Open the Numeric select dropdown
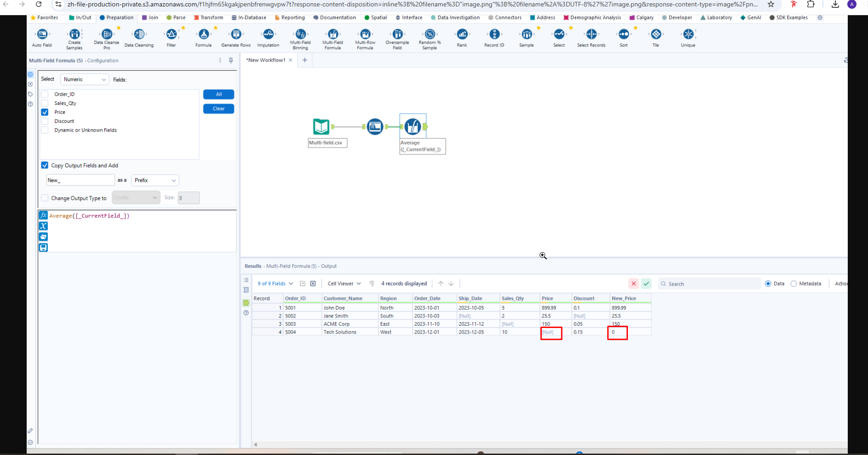This screenshot has height=455, width=868. click(85, 80)
